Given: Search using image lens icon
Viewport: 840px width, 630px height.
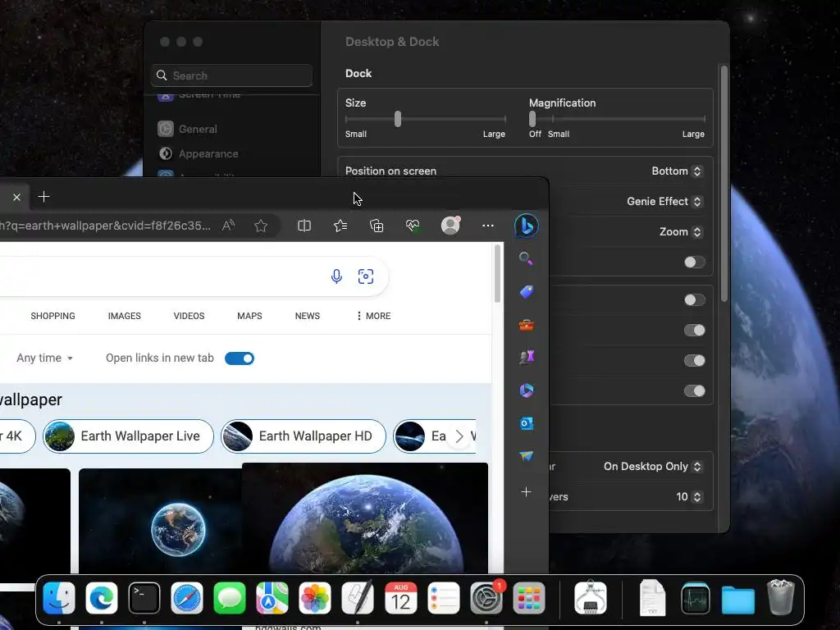Looking at the screenshot, I should pyautogui.click(x=366, y=276).
